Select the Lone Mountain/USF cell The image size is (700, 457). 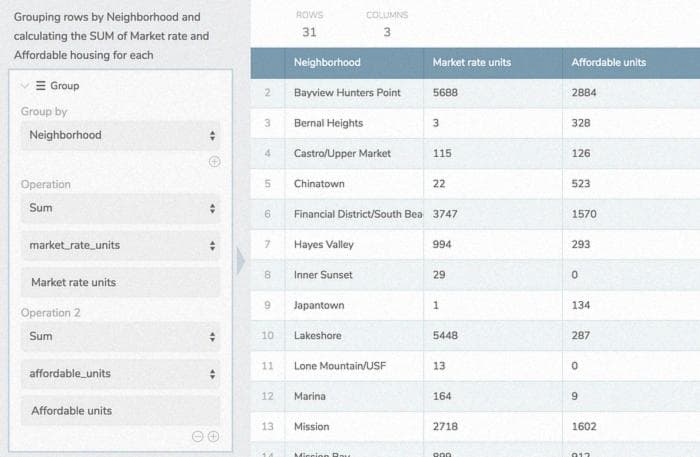coord(354,366)
